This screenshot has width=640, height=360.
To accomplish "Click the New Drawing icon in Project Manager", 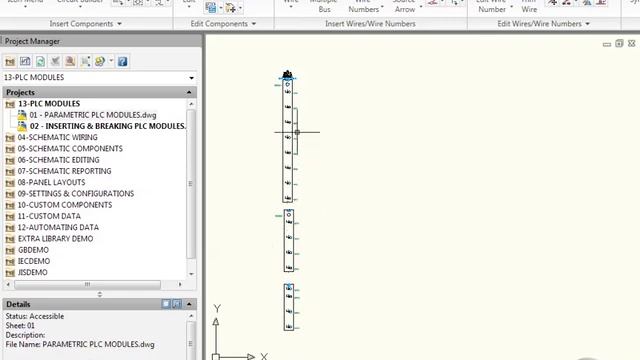I will point(25,62).
